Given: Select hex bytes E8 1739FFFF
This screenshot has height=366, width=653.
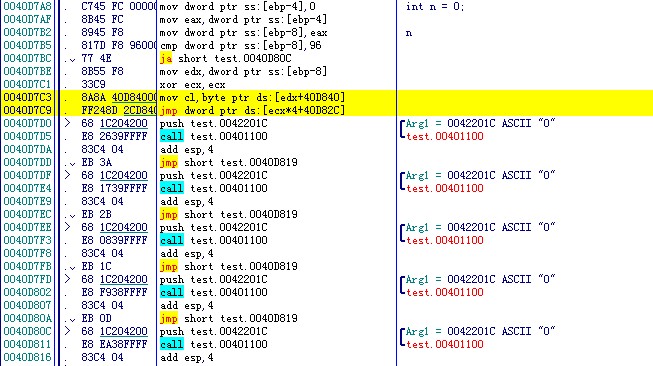Looking at the screenshot, I should coord(115,188).
